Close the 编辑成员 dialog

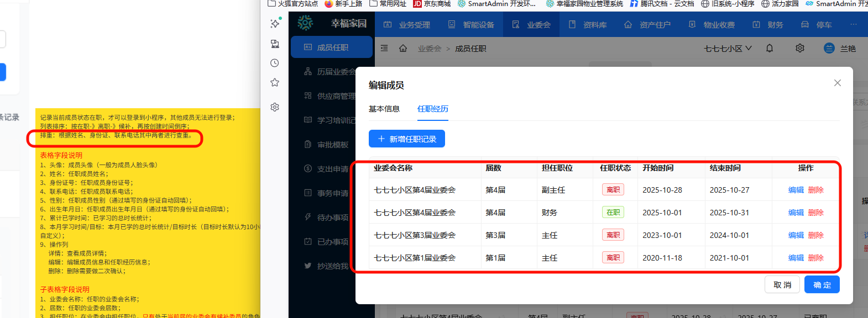coord(838,83)
